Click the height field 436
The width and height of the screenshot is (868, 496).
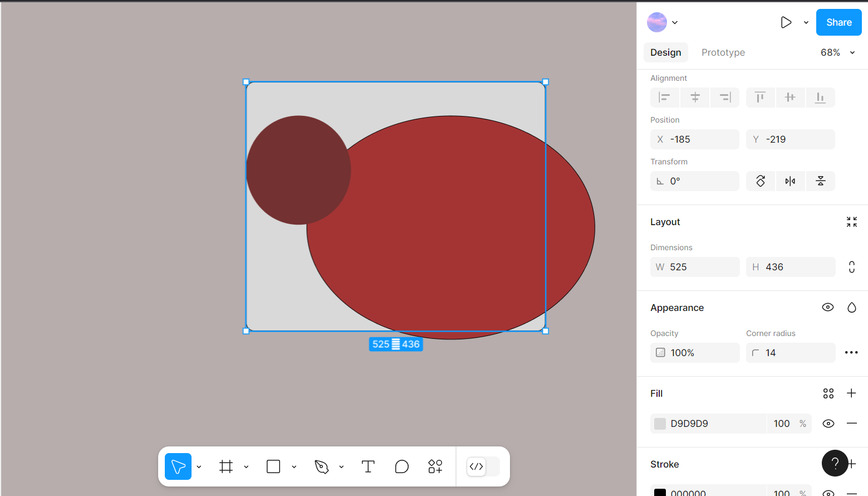(x=791, y=267)
